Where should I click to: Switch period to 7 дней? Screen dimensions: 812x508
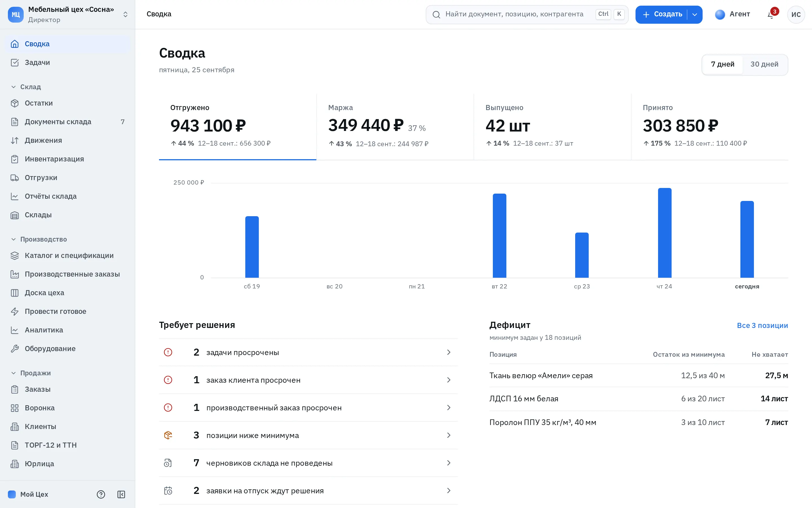pyautogui.click(x=722, y=65)
